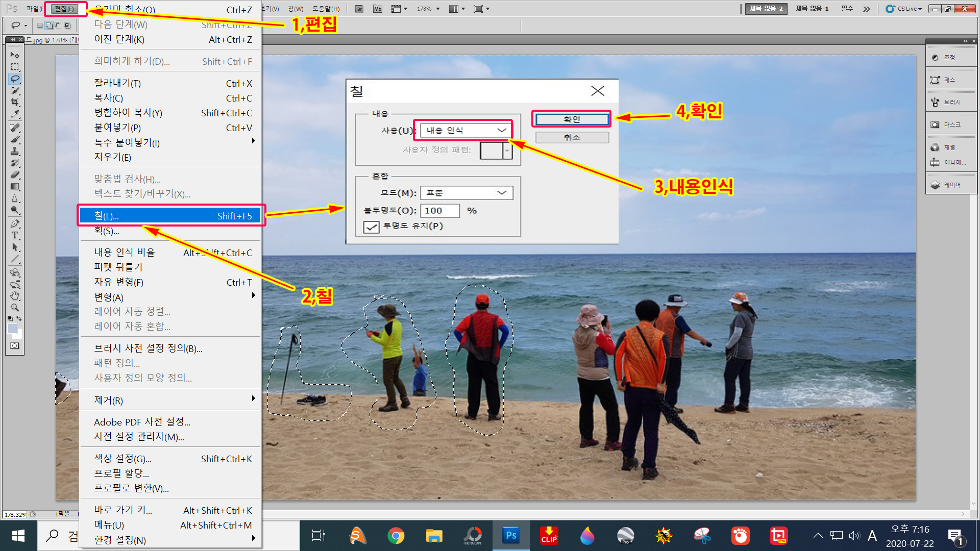Pick the Clone Stamp tool
Viewport: 980px width, 551px height.
coord(15,151)
